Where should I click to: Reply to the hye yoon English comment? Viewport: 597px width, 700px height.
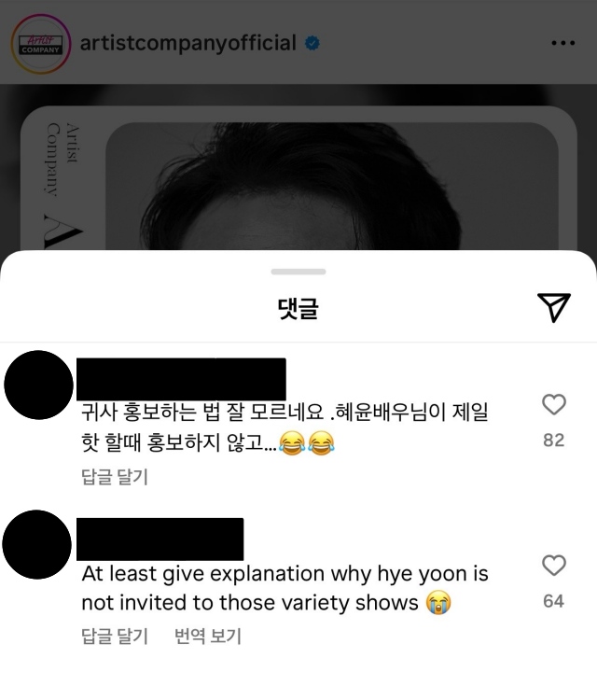pyautogui.click(x=114, y=637)
